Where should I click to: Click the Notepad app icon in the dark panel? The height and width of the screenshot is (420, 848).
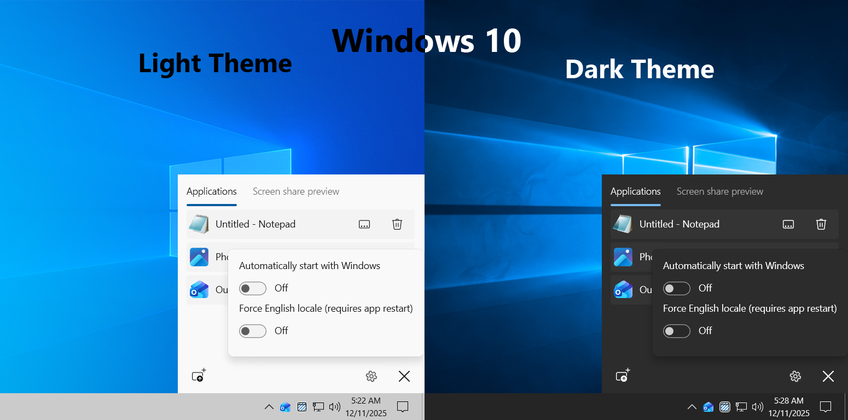point(622,224)
